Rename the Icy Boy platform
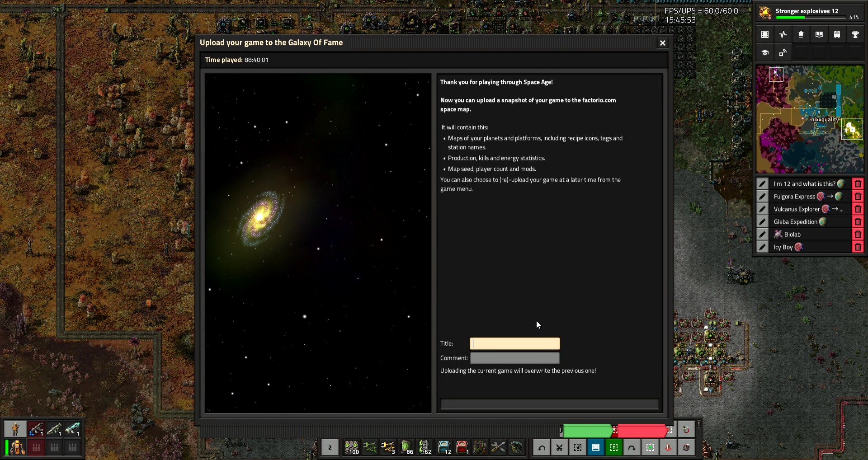Viewport: 868px width, 460px height. click(763, 247)
